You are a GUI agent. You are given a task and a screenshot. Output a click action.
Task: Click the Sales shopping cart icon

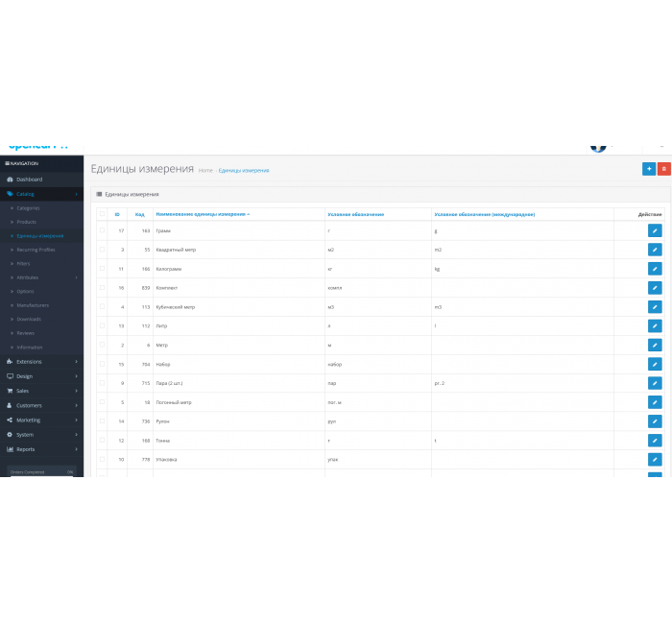coord(10,391)
